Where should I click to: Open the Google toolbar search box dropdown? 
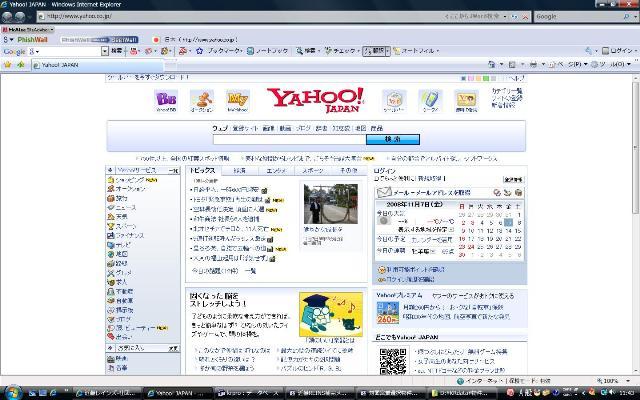click(104, 51)
